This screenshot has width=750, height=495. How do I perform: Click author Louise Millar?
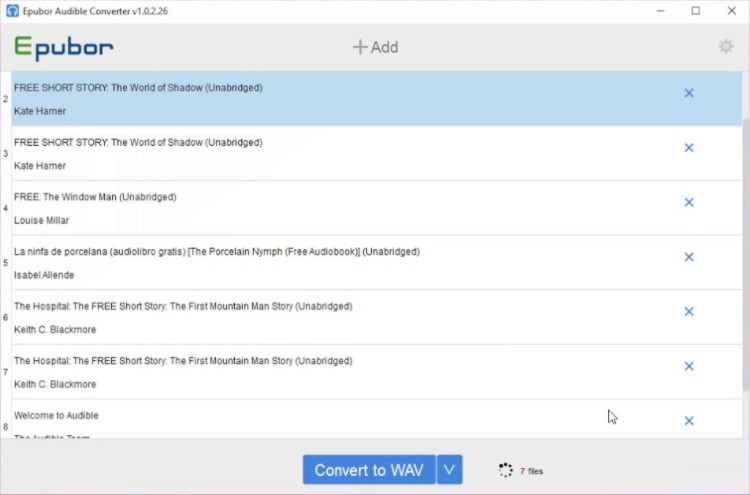[42, 220]
